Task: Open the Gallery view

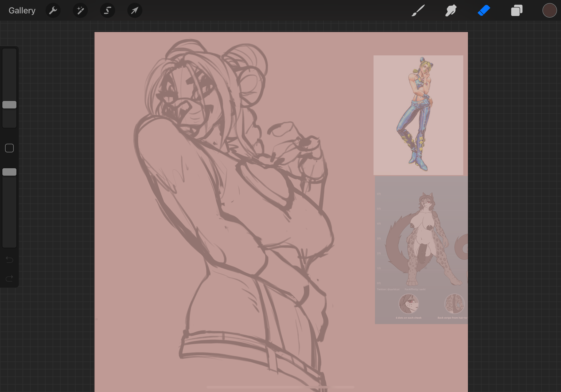Action: [x=22, y=11]
